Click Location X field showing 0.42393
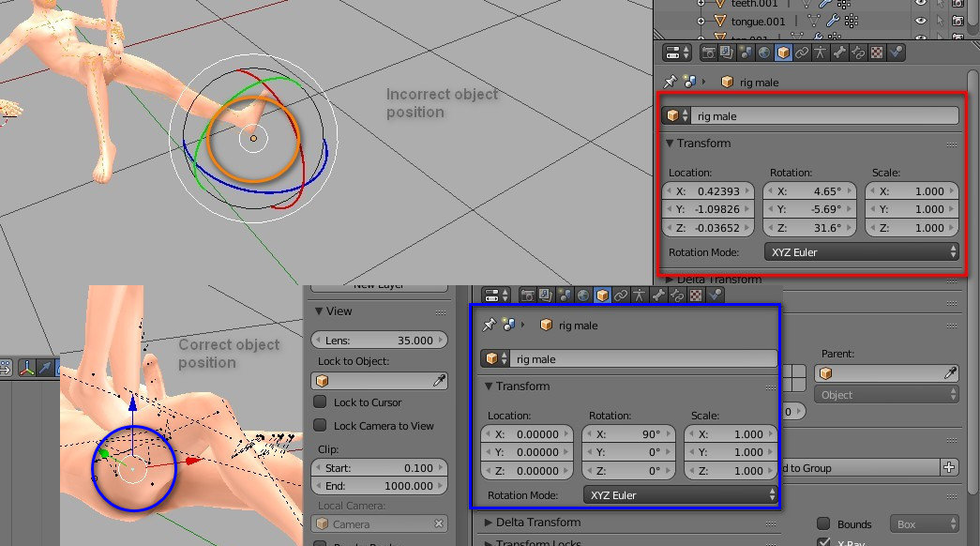Image resolution: width=980 pixels, height=546 pixels. point(707,191)
